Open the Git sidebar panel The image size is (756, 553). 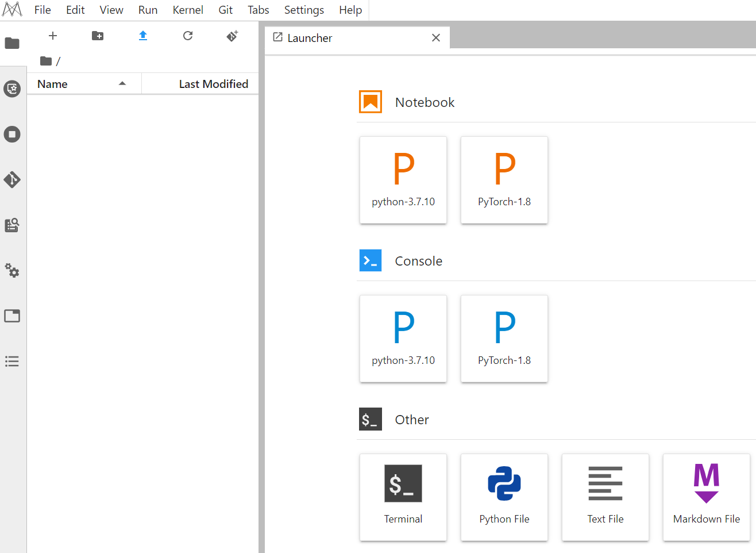[12, 179]
